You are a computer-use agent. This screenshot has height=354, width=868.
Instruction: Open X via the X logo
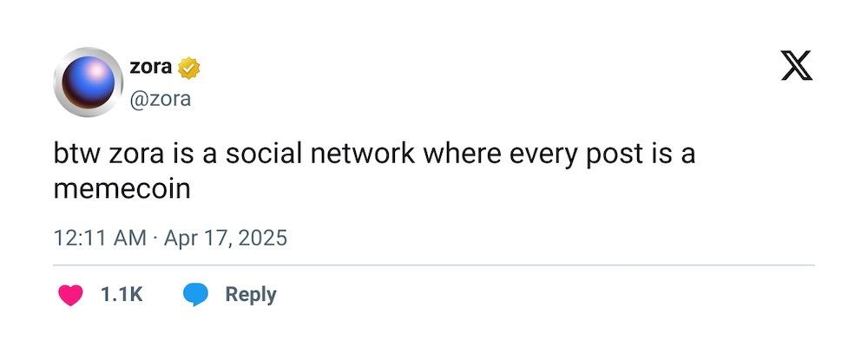pyautogui.click(x=797, y=65)
